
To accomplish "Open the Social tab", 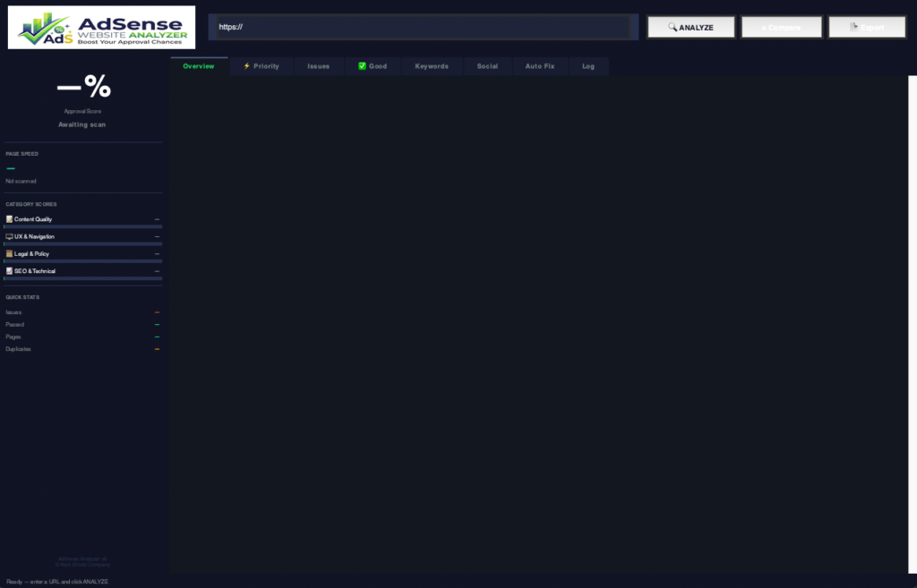I will pos(486,65).
